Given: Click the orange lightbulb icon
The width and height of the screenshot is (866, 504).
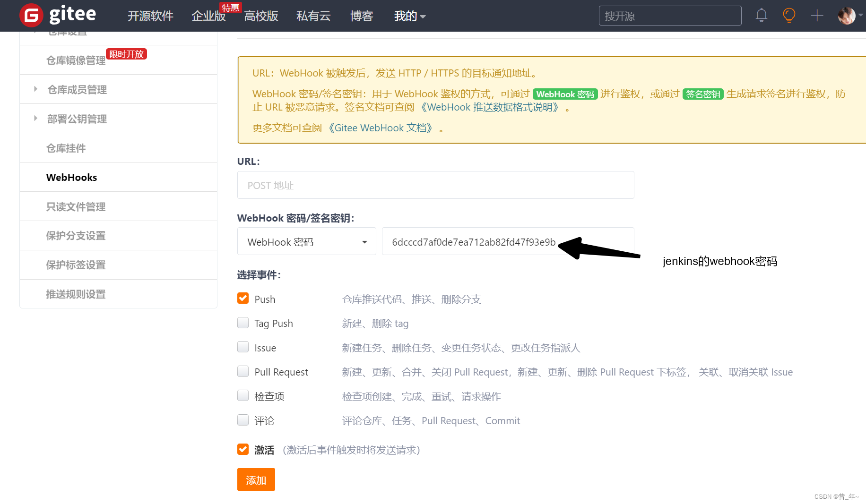Looking at the screenshot, I should [789, 16].
